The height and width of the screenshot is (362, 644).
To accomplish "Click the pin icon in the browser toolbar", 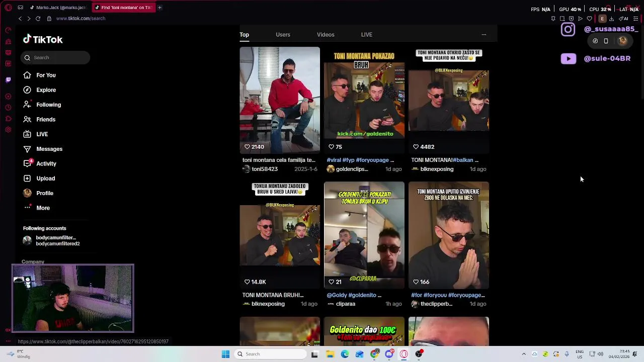I will 553,19.
